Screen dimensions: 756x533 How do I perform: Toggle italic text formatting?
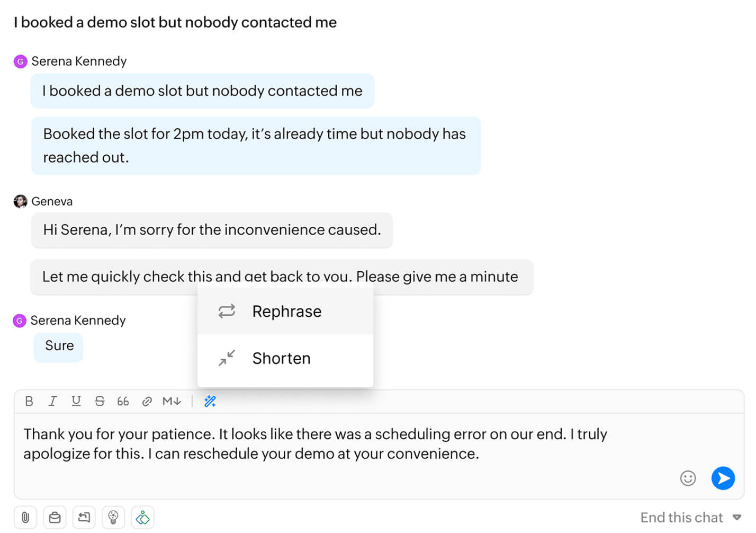52,401
